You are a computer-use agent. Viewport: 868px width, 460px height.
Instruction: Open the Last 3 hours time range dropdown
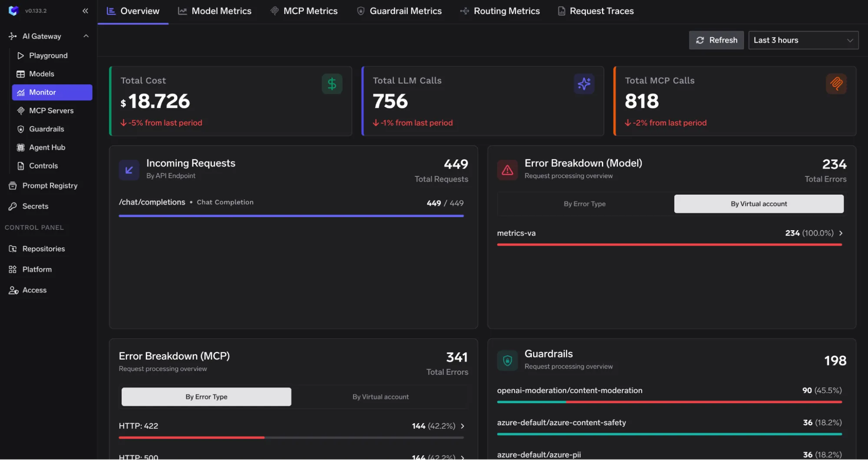pyautogui.click(x=803, y=40)
